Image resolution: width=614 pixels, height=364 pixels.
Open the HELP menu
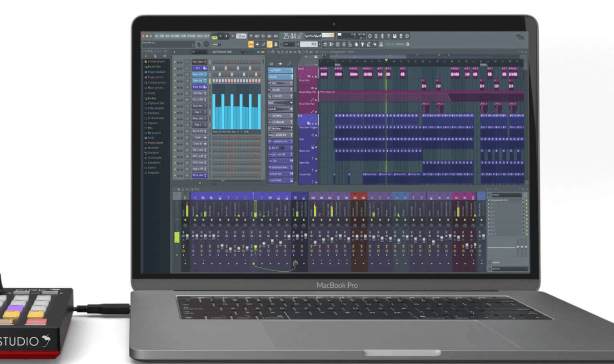pyautogui.click(x=207, y=36)
